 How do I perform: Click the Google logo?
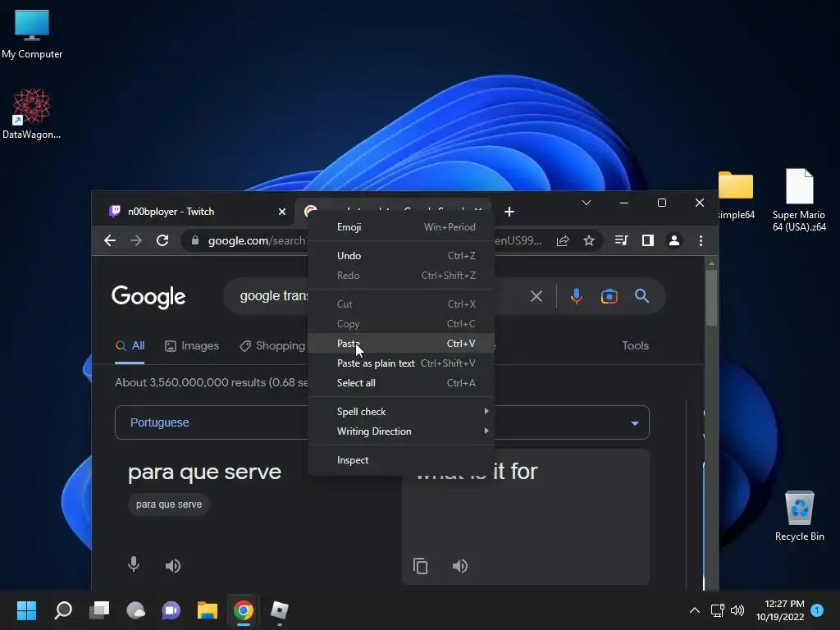point(148,297)
